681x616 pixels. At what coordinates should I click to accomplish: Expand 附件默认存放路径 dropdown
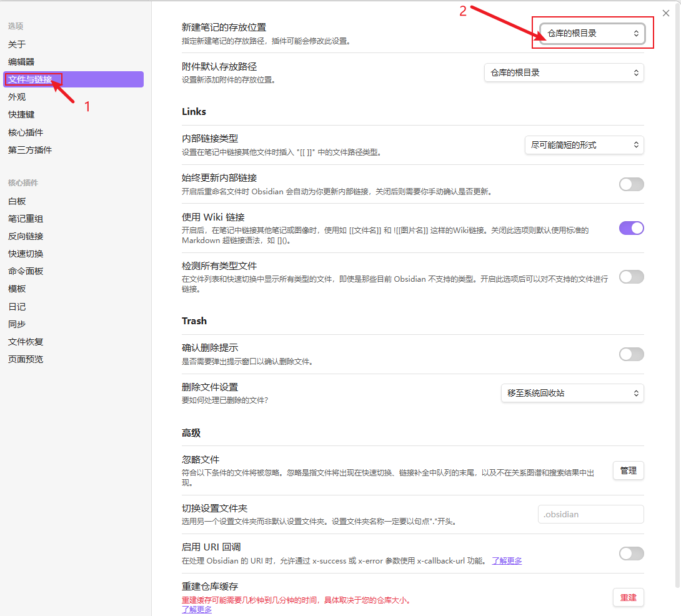click(x=564, y=73)
